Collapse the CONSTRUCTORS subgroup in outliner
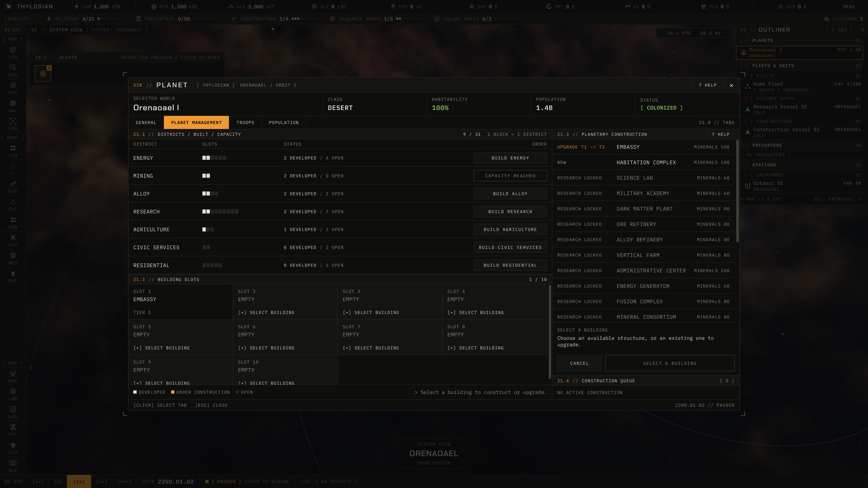The height and width of the screenshot is (488, 868). [748, 121]
